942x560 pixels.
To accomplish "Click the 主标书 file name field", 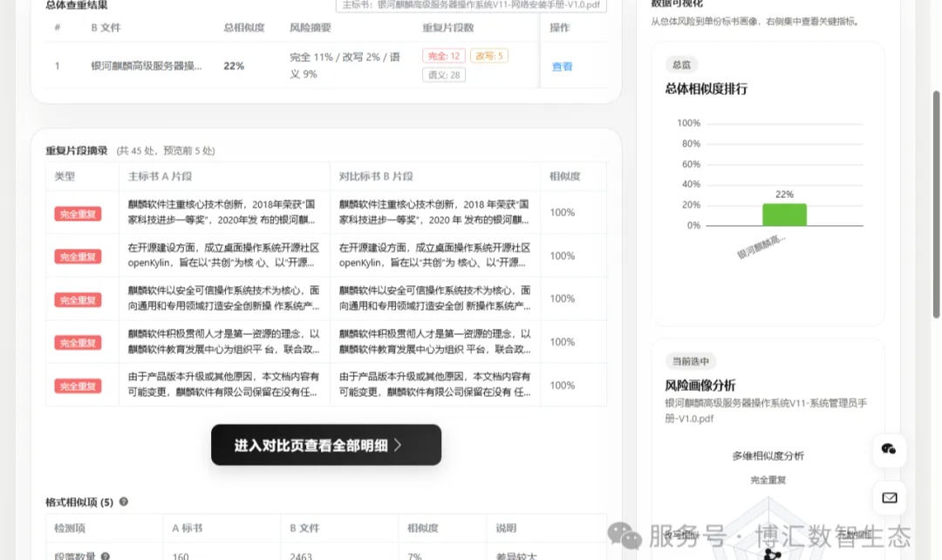I will click(471, 5).
